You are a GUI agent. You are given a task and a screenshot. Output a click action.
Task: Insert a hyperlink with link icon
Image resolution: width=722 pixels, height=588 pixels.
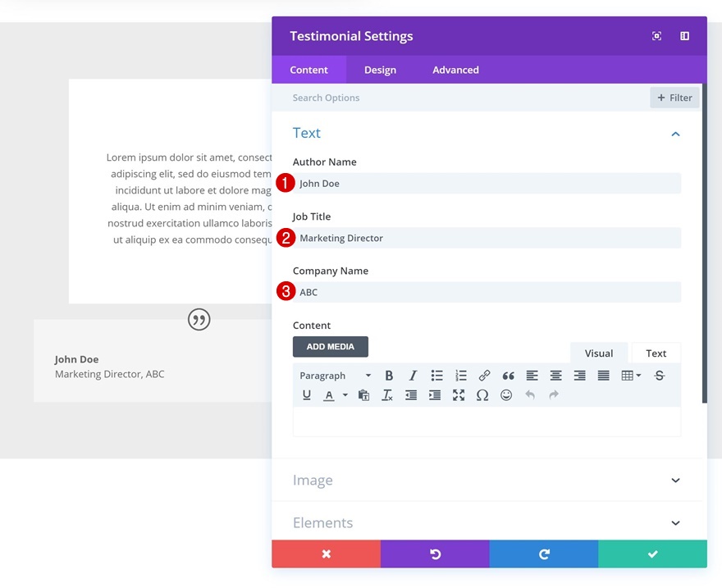tap(484, 376)
